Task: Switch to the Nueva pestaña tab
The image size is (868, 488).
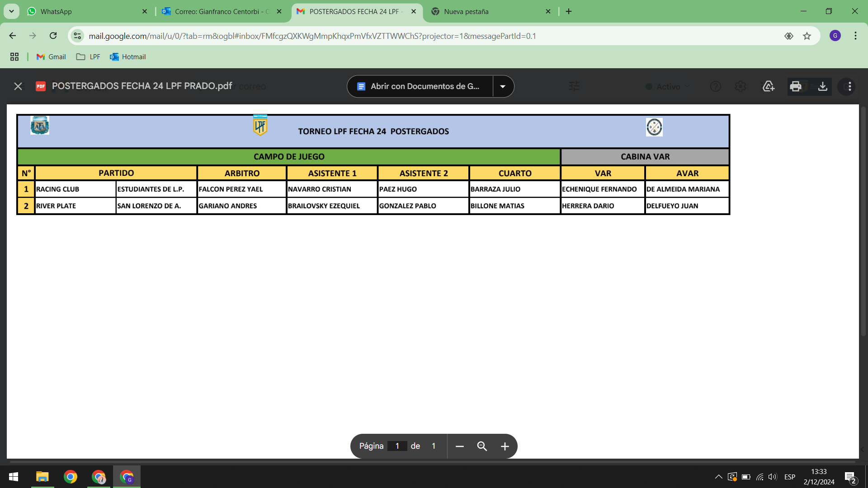Action: click(x=491, y=11)
